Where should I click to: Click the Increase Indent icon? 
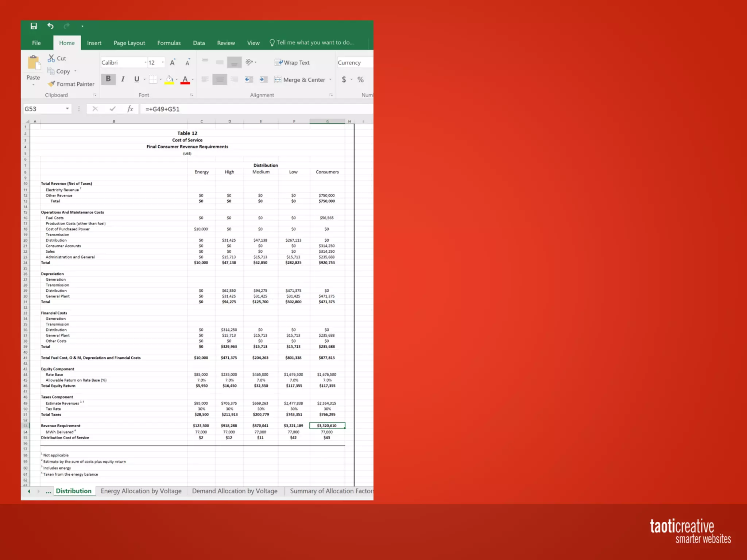pos(263,79)
